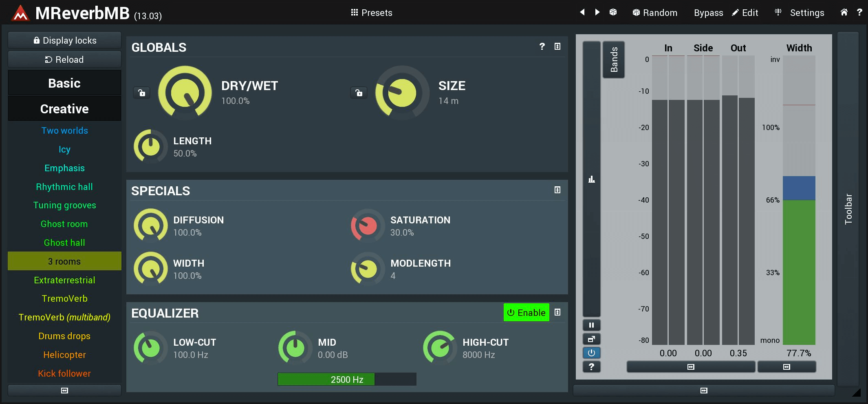Click the meter help question mark icon
Viewport: 868px width, 404px height.
click(x=591, y=367)
